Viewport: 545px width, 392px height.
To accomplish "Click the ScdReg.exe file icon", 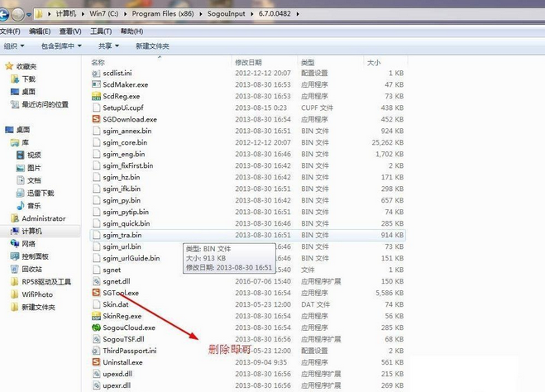I will [96, 96].
